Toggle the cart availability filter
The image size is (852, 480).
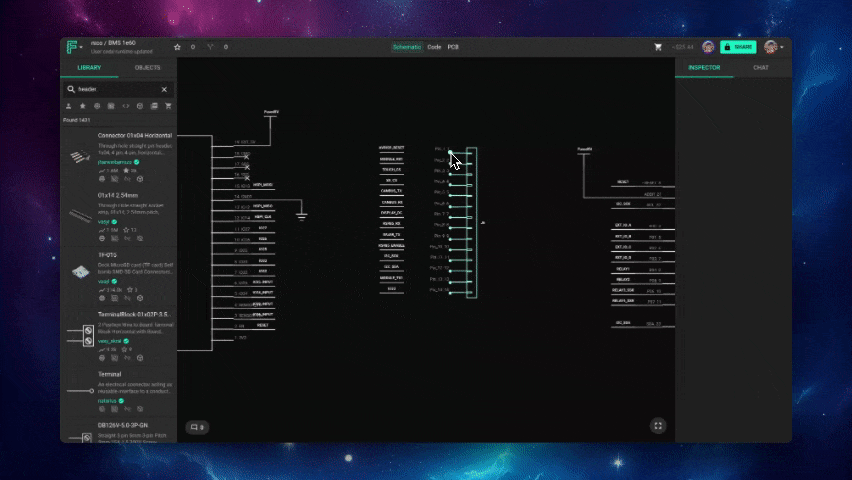click(x=168, y=106)
